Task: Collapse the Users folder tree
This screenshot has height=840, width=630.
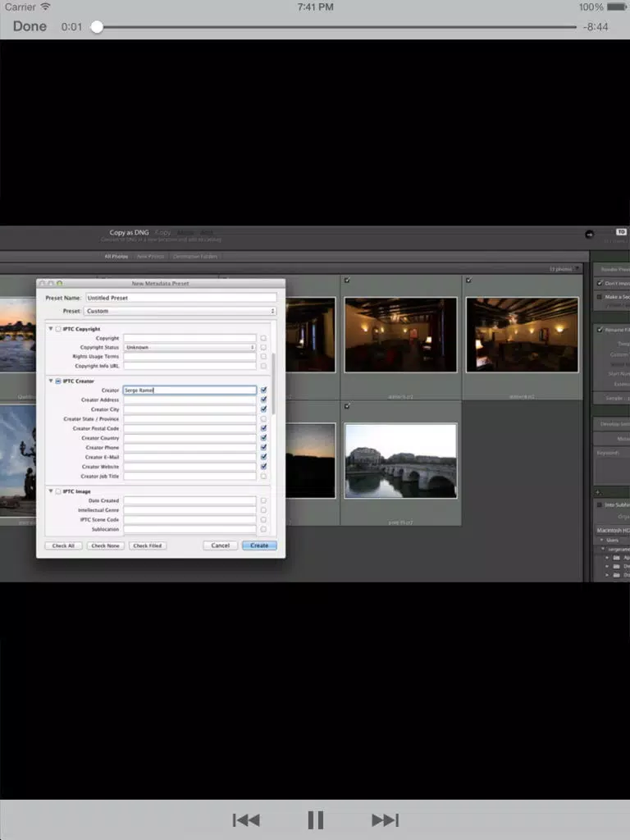Action: point(601,540)
